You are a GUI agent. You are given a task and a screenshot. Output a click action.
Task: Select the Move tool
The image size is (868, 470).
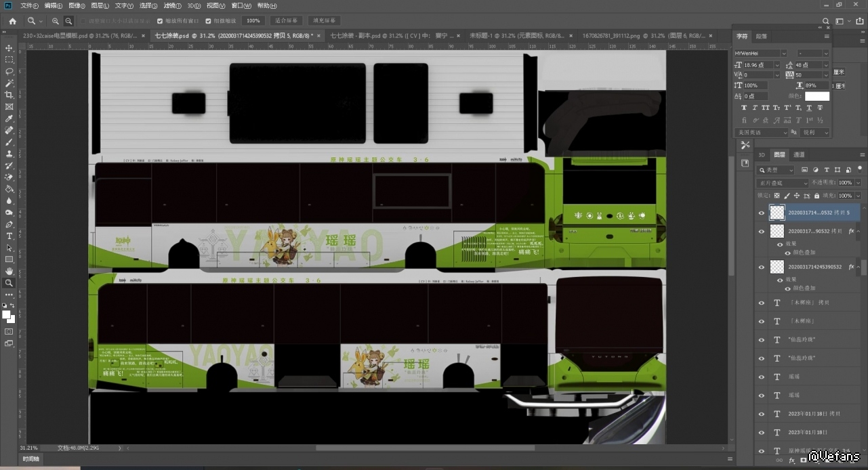pyautogui.click(x=9, y=48)
